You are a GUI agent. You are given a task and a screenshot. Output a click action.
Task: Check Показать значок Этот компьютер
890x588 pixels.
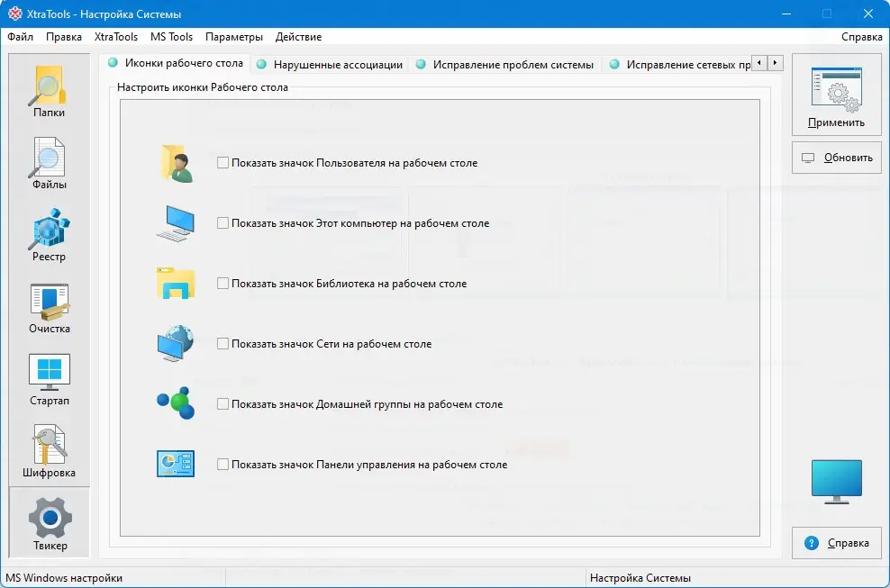[x=222, y=223]
